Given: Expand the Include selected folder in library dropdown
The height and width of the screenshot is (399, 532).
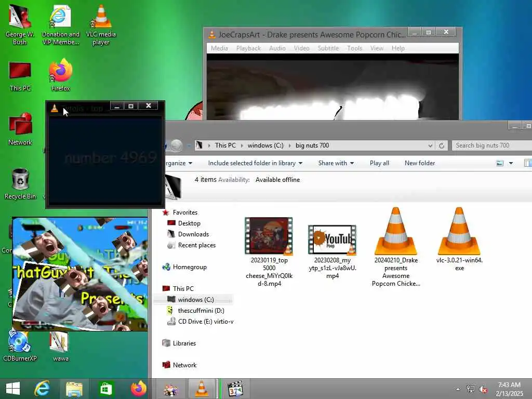Looking at the screenshot, I should pyautogui.click(x=255, y=163).
